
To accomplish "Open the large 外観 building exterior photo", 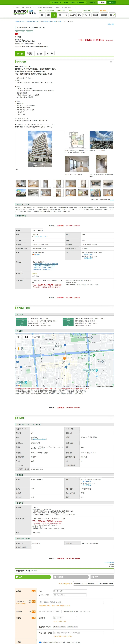I will pyautogui.click(x=40, y=149).
